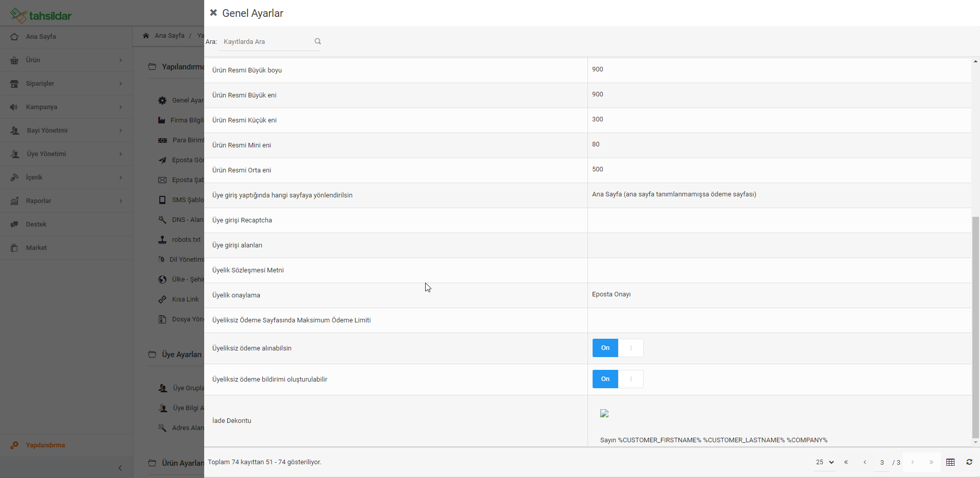This screenshot has width=980, height=478.
Task: Open Adres Alanları link
Action: [187, 428]
